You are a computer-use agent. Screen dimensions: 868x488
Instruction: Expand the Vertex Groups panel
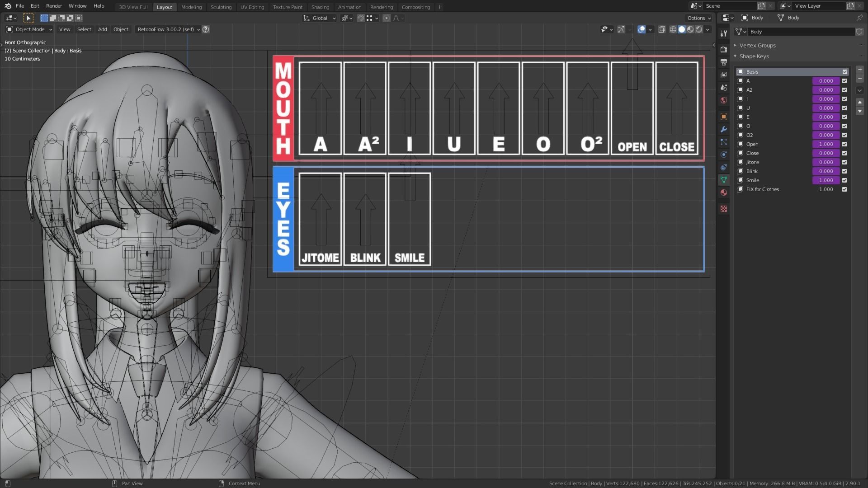tap(757, 45)
